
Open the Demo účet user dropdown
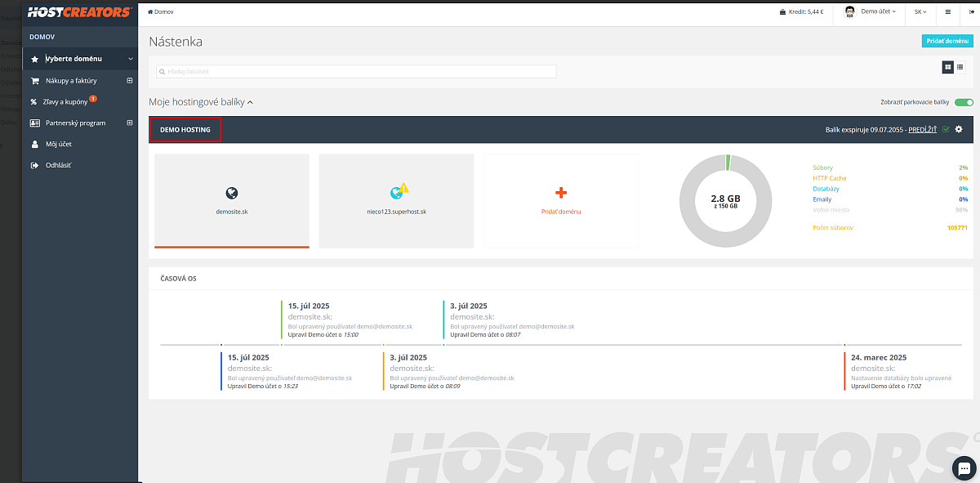pos(870,12)
